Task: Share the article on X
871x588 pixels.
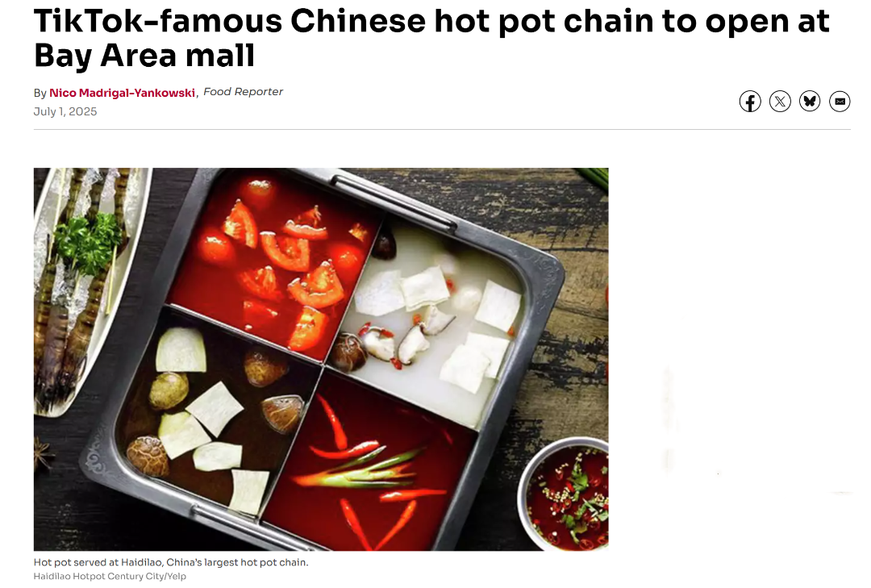Action: (x=780, y=101)
